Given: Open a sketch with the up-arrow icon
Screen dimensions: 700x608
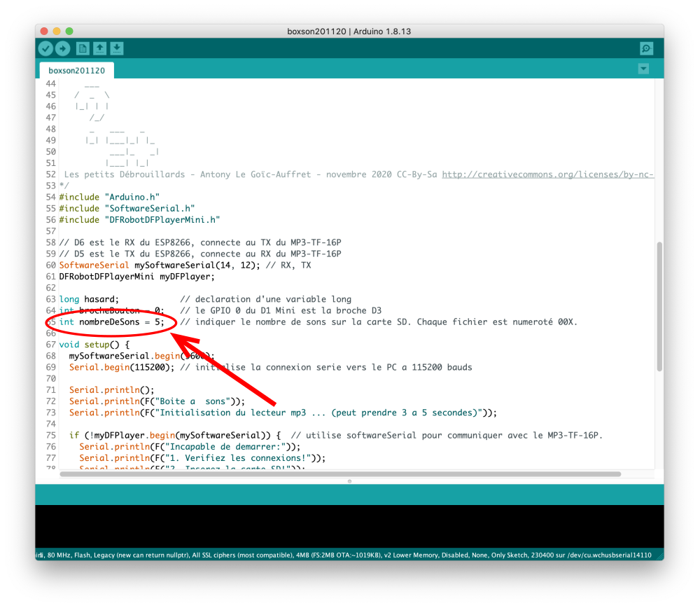Looking at the screenshot, I should [x=100, y=48].
